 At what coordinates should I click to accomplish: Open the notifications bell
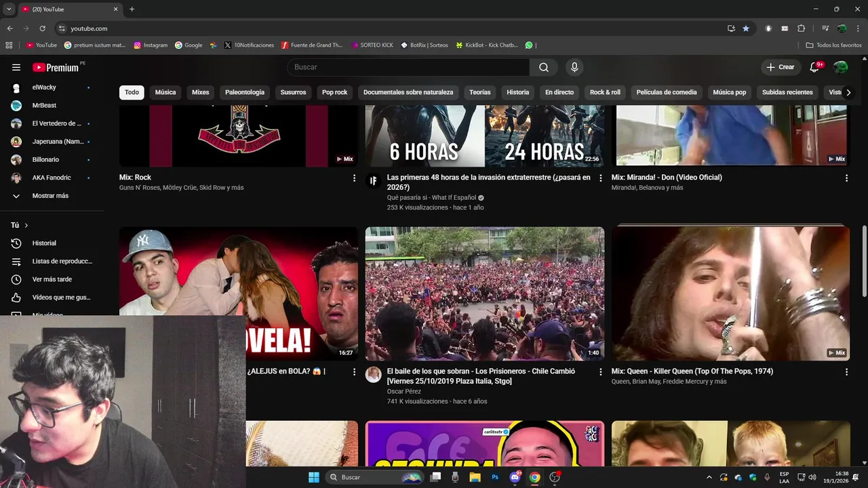pyautogui.click(x=815, y=67)
